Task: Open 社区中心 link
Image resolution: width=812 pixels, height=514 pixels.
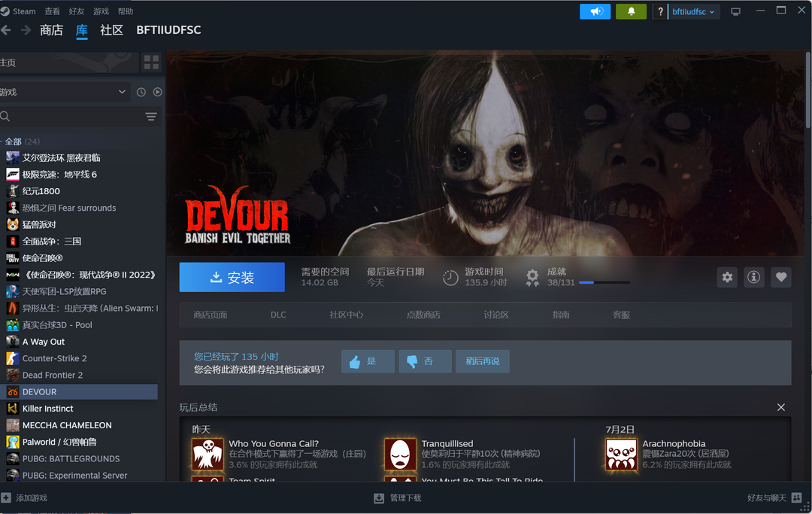Action: pyautogui.click(x=347, y=315)
